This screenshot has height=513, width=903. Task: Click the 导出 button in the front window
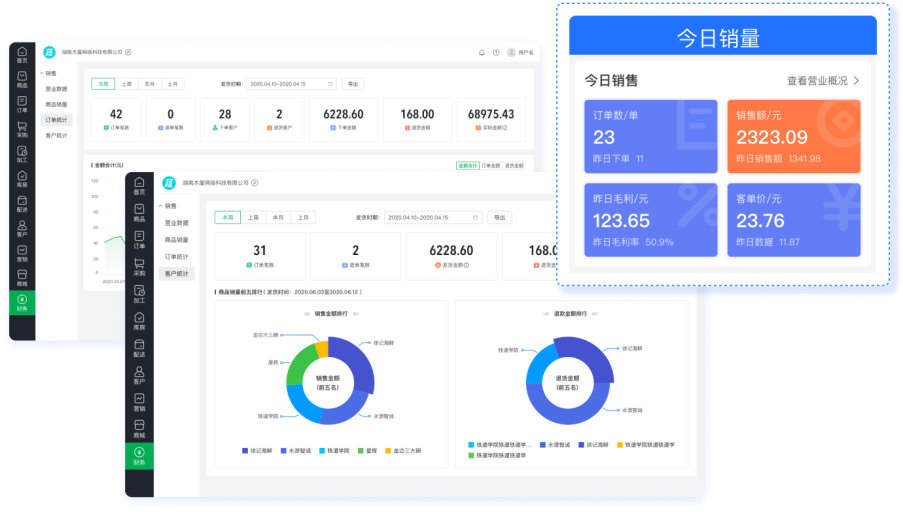(x=499, y=217)
